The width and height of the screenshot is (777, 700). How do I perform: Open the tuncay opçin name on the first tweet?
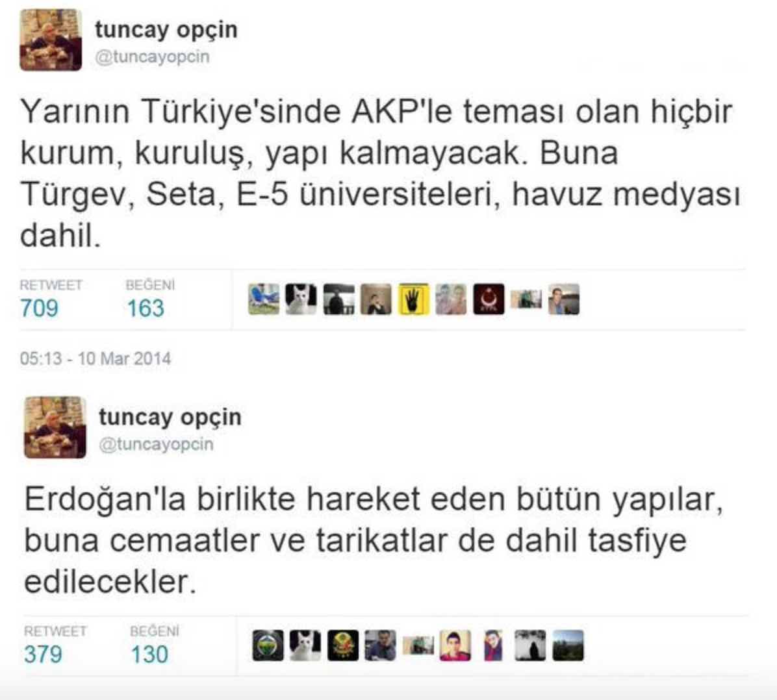tap(166, 29)
